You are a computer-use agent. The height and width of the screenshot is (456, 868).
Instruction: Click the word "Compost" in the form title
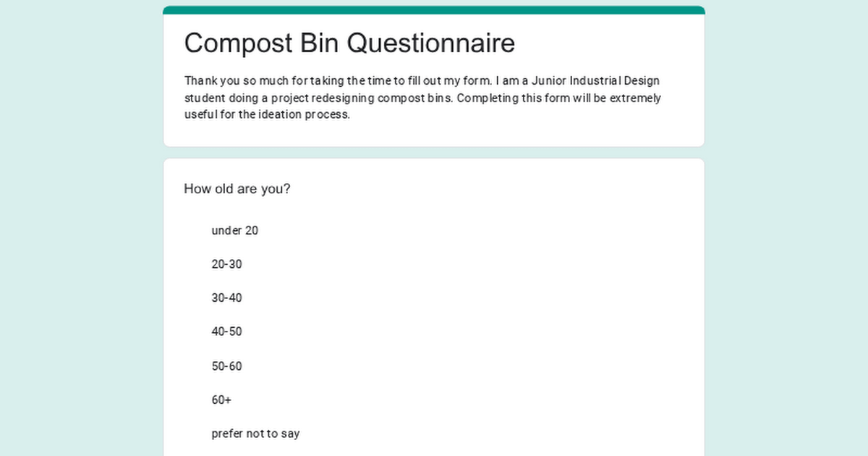tap(238, 43)
